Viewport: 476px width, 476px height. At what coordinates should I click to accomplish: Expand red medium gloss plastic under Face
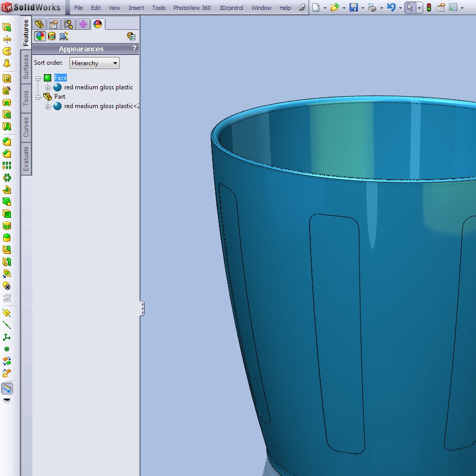pyautogui.click(x=48, y=88)
